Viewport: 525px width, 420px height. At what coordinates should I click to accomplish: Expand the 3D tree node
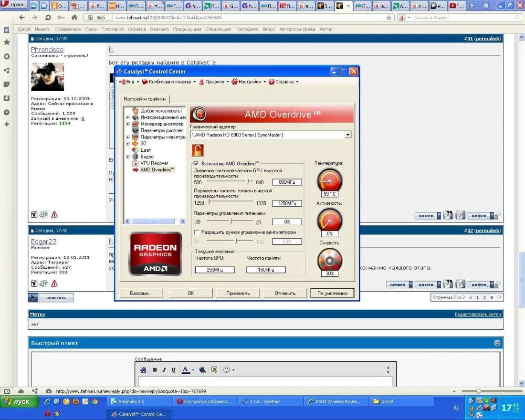(128, 144)
